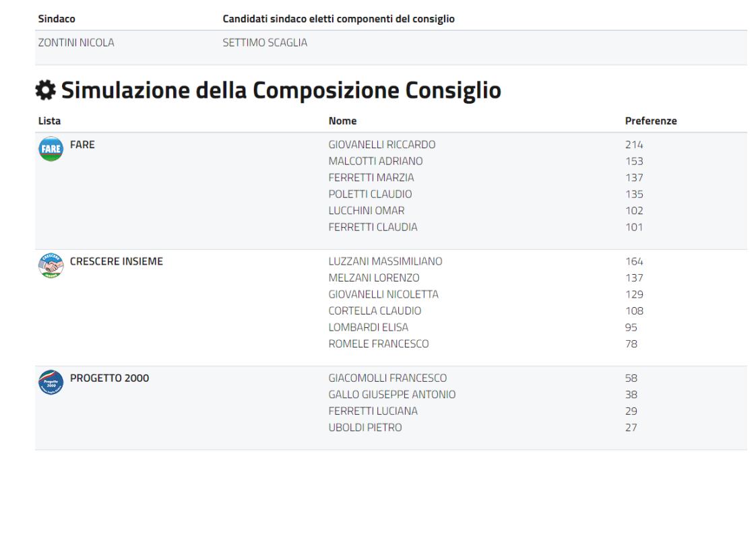This screenshot has width=756, height=534.
Task: Select the PROGETTO 2000 list name
Action: pos(109,378)
